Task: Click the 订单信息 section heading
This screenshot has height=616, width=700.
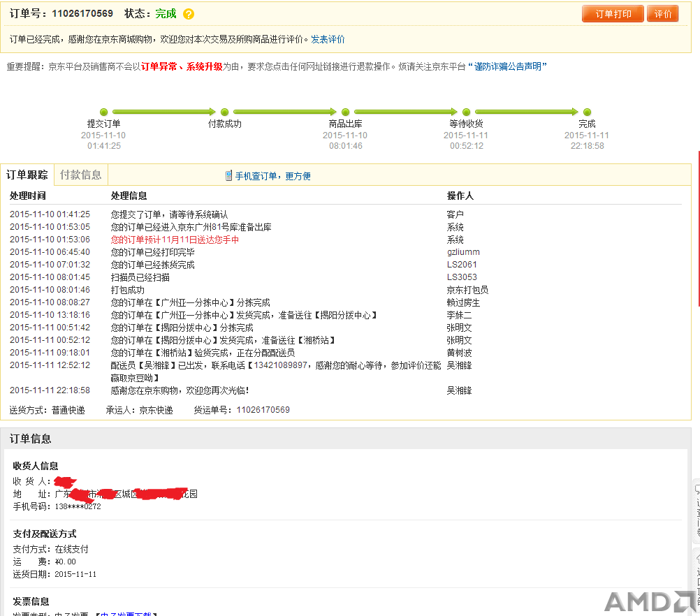Action: pos(30,439)
